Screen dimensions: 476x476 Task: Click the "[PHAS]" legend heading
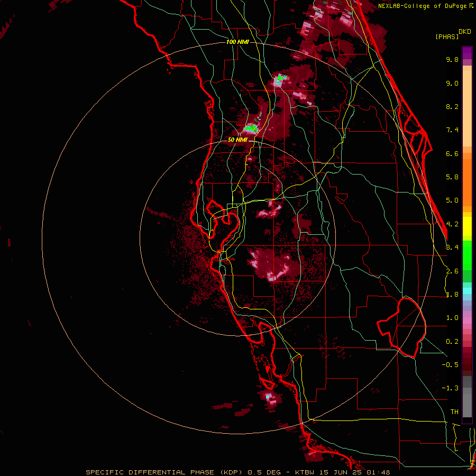pyautogui.click(x=447, y=36)
